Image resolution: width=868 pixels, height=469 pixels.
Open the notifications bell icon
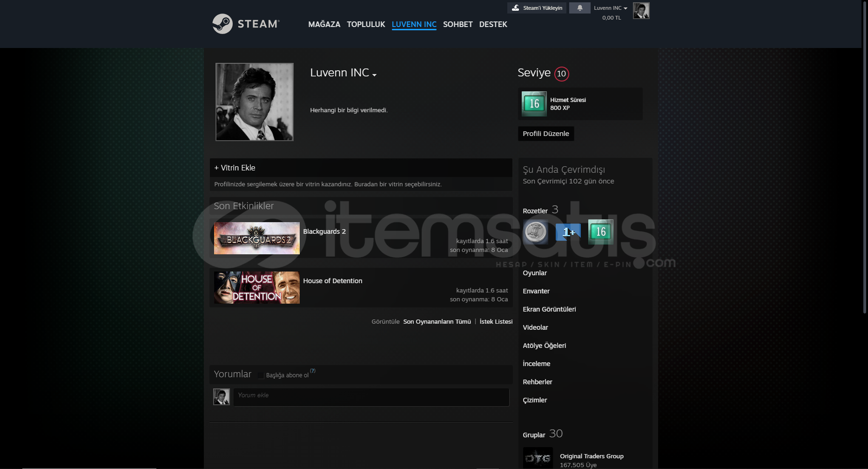(x=580, y=8)
